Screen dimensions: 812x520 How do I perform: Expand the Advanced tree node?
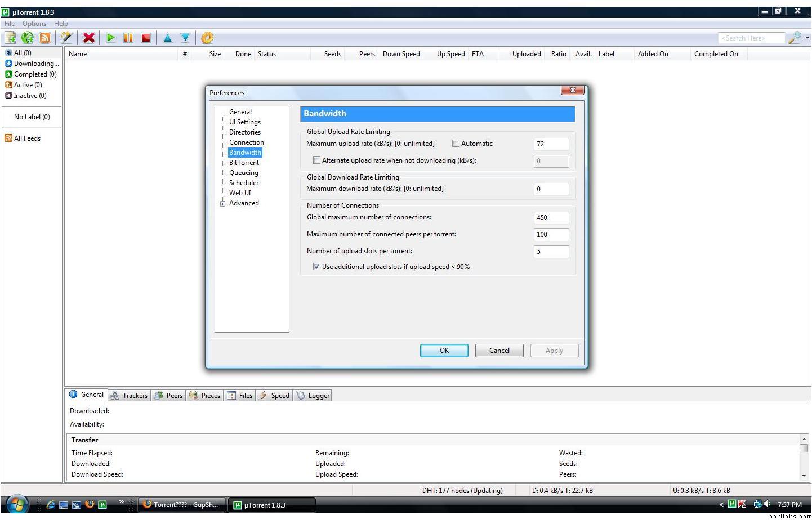[223, 204]
